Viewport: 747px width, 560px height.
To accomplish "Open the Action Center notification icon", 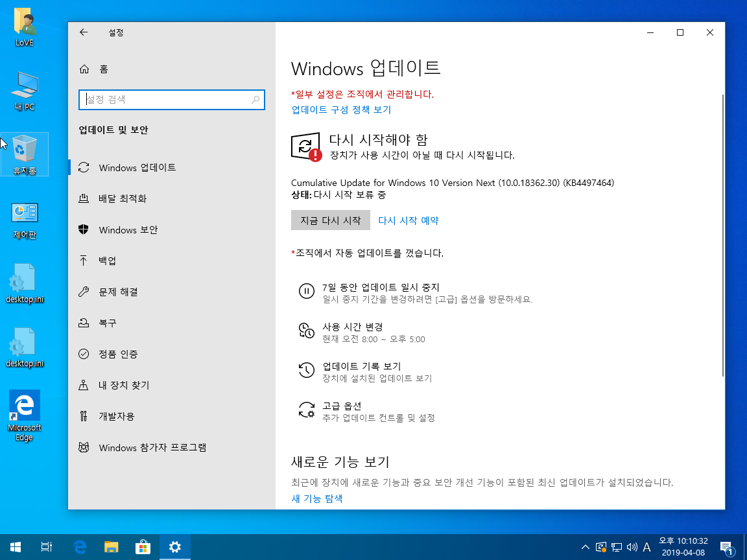I will pos(726,548).
